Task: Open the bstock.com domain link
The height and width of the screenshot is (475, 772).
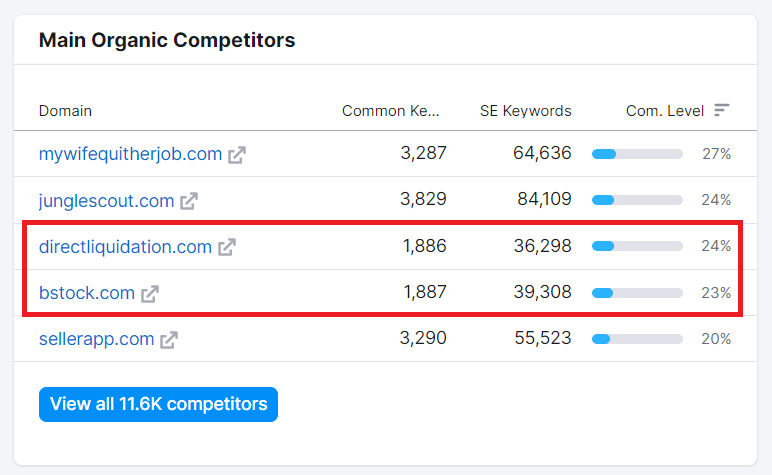Action: coord(87,293)
